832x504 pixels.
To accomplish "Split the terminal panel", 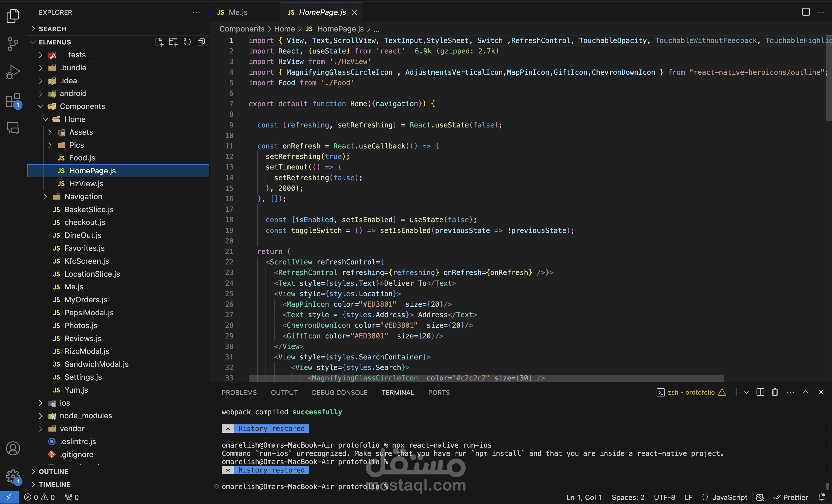I will [760, 392].
